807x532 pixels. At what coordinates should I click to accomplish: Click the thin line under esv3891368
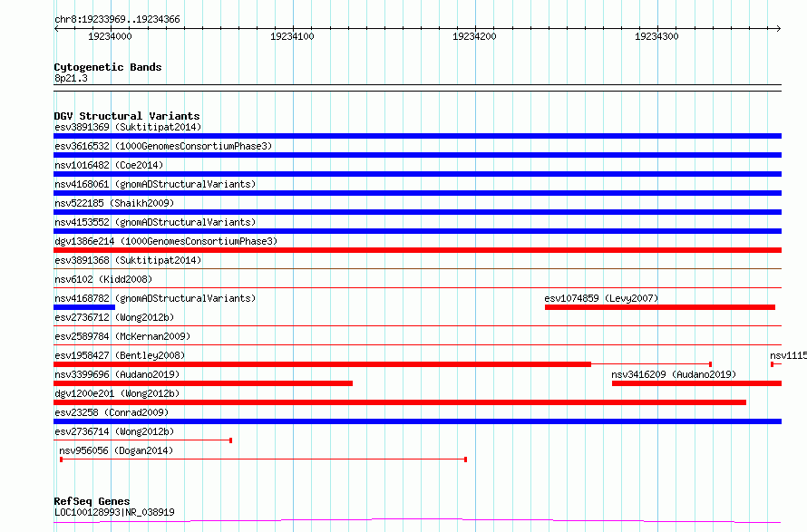[417, 269]
